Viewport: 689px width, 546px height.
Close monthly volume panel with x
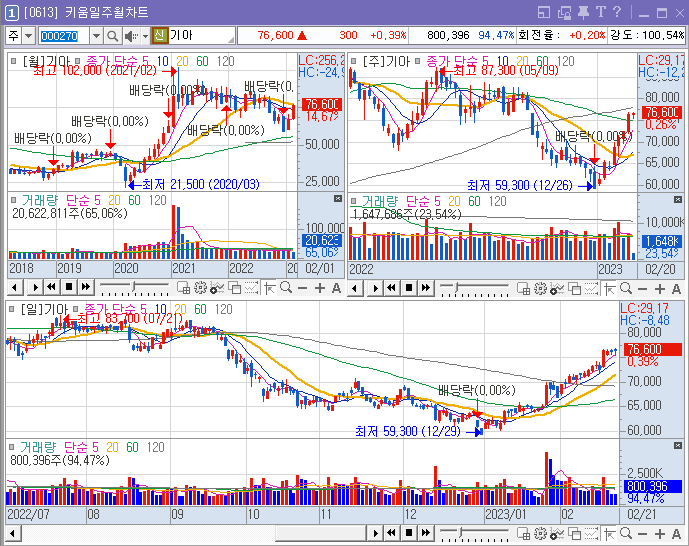coord(337,199)
